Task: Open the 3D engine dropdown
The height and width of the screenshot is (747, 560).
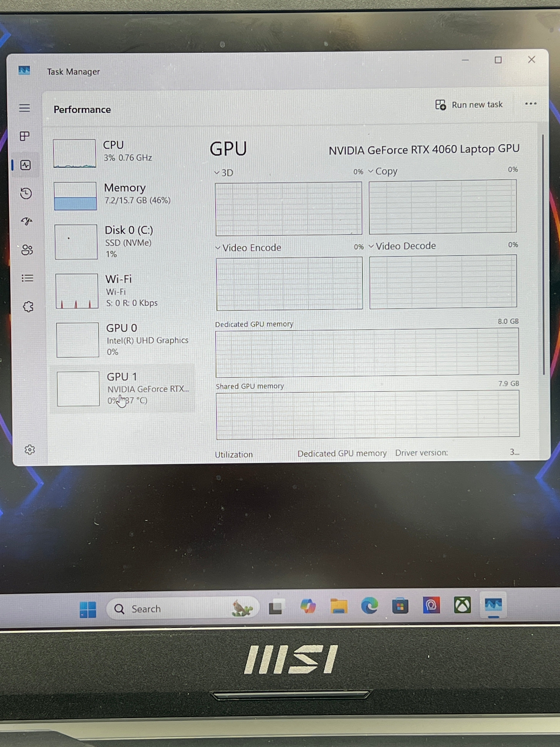Action: [x=224, y=172]
